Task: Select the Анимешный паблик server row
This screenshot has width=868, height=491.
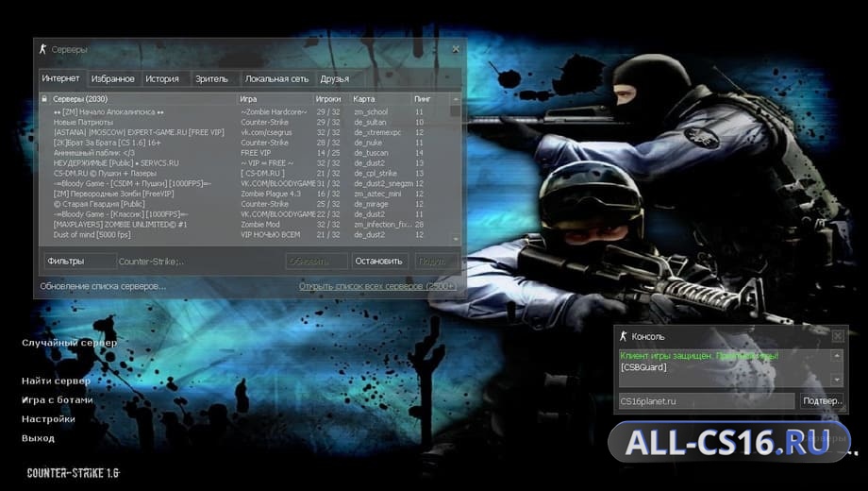Action: 245,153
